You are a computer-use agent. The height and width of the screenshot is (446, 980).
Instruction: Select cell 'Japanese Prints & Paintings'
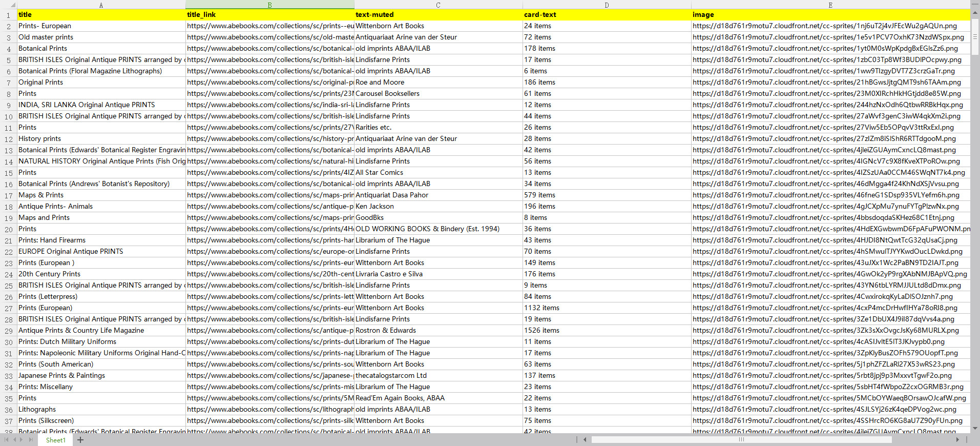(x=101, y=376)
